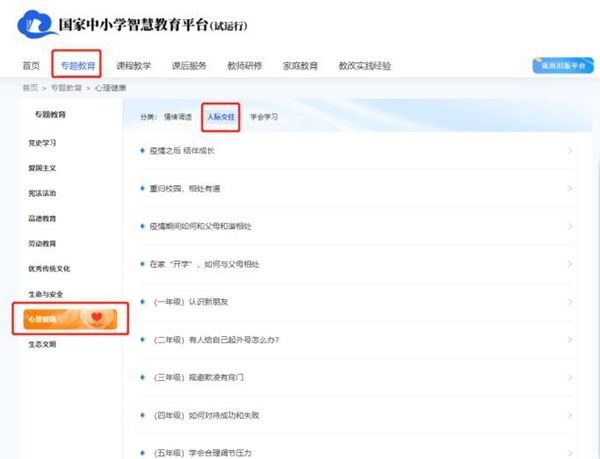The width and height of the screenshot is (600, 459).
Task: Click chevron beside (一年级) 认识新朋友
Action: (x=570, y=301)
